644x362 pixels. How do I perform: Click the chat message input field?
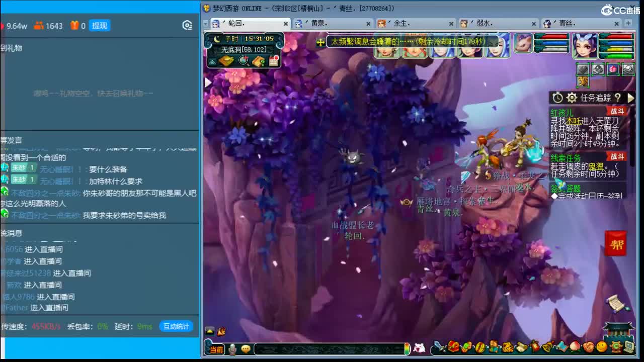point(330,349)
